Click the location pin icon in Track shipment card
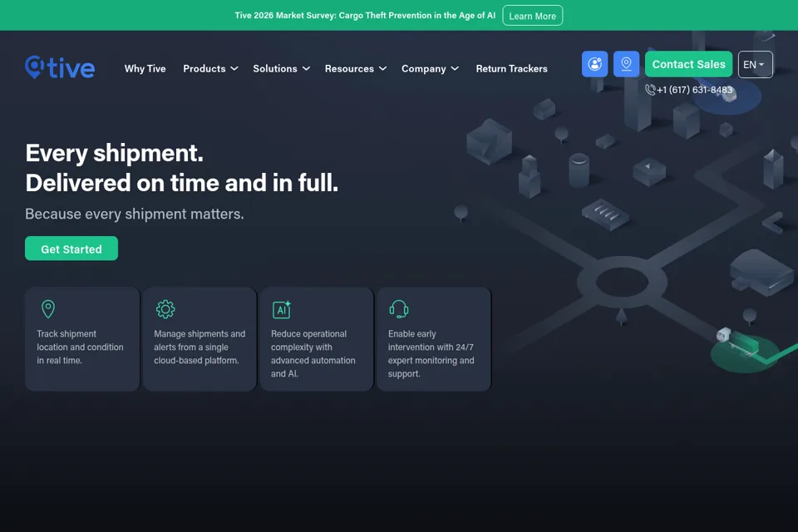Screen dimensions: 798x532 (48, 309)
